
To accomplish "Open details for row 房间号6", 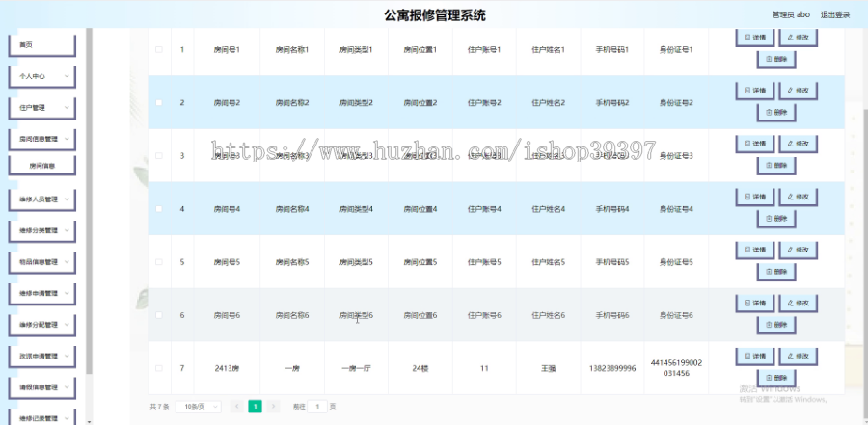I will click(754, 304).
